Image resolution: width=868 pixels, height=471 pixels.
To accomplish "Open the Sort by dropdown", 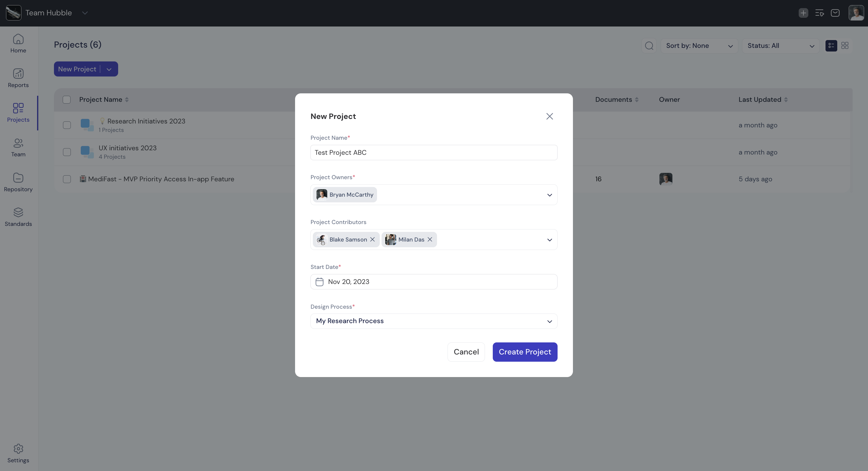I will click(x=699, y=45).
